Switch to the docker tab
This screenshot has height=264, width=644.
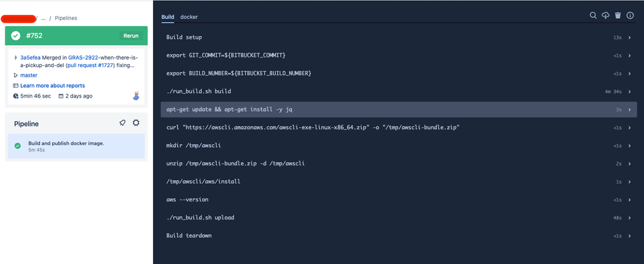click(189, 17)
